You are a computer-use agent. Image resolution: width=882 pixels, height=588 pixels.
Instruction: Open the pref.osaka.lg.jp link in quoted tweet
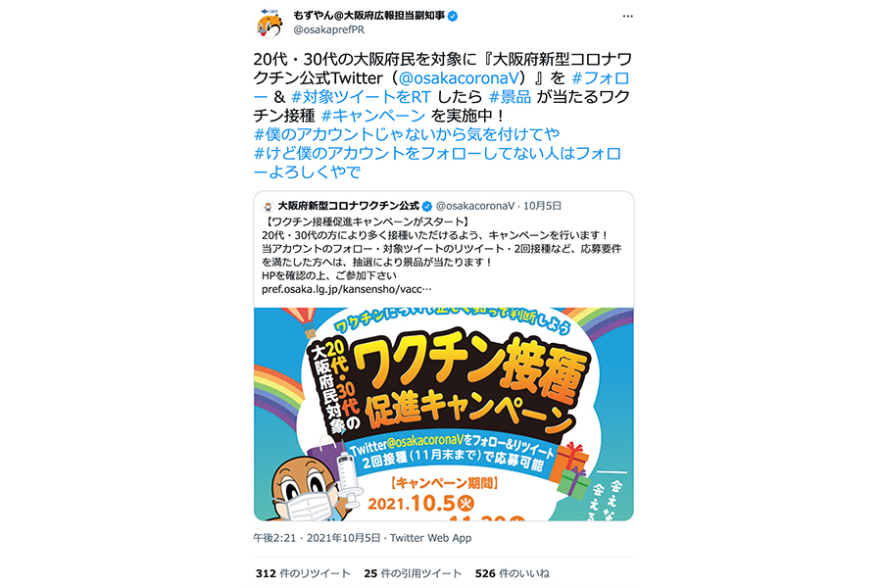tap(347, 289)
